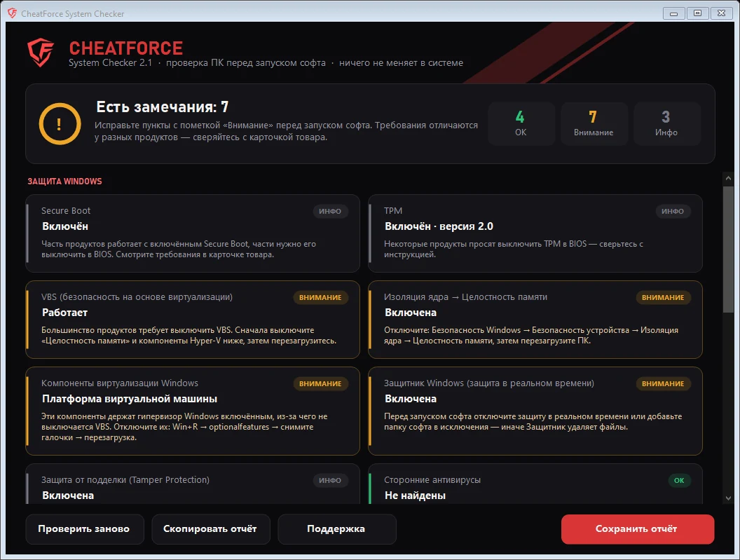Click 'Включён' status on Secure Boot card
The width and height of the screenshot is (740, 560).
pyautogui.click(x=65, y=226)
